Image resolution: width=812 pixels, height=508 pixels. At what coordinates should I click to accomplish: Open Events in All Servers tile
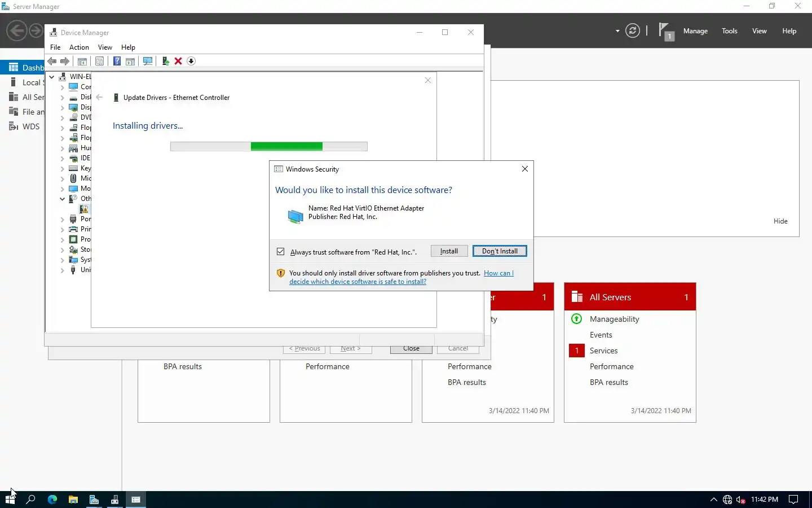click(601, 335)
